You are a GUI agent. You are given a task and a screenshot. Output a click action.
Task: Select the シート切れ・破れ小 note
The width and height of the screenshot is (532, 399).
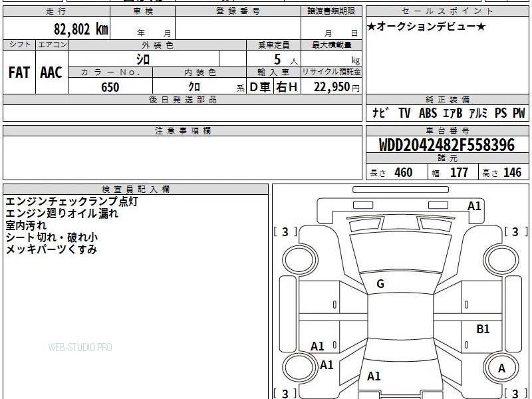pyautogui.click(x=52, y=237)
